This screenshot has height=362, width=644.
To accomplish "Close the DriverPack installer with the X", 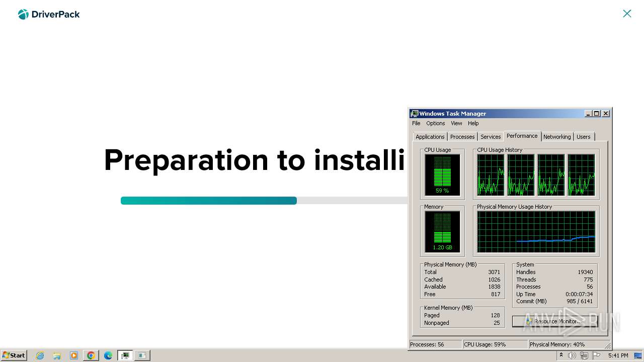I will pyautogui.click(x=627, y=14).
